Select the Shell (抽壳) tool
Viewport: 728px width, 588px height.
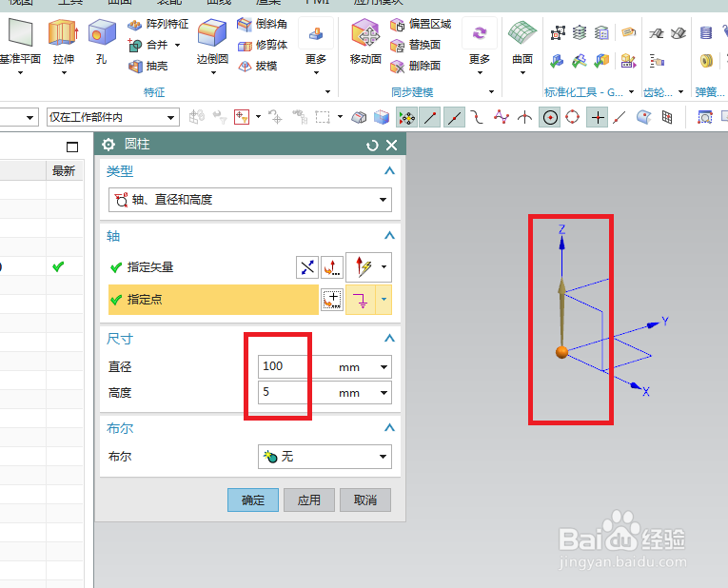pyautogui.click(x=148, y=66)
